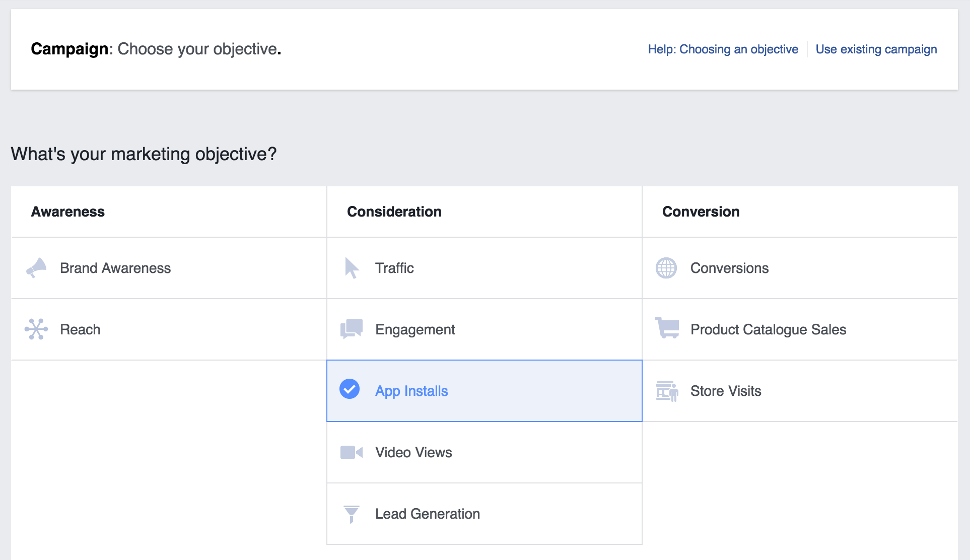
Task: Click the Awareness column header
Action: (68, 212)
